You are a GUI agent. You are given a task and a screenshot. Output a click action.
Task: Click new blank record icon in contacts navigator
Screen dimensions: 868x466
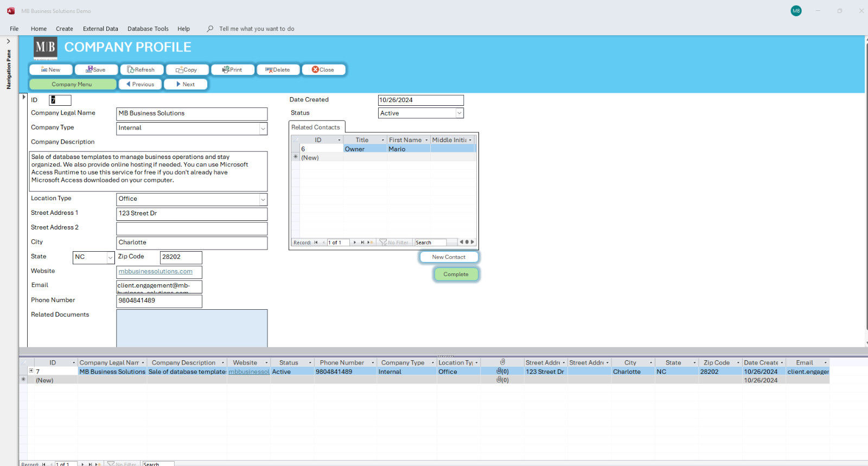370,242
